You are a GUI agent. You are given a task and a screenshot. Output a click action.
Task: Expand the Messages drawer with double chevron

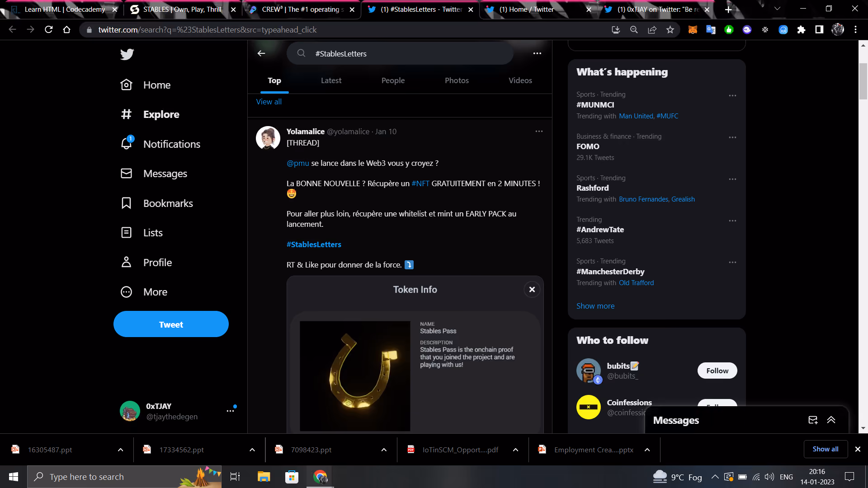(x=831, y=420)
